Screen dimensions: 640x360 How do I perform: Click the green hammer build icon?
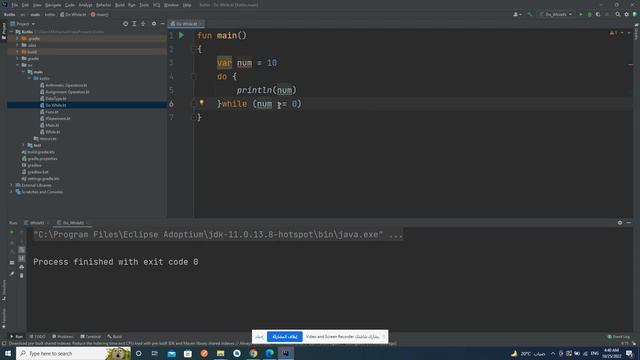[530, 14]
